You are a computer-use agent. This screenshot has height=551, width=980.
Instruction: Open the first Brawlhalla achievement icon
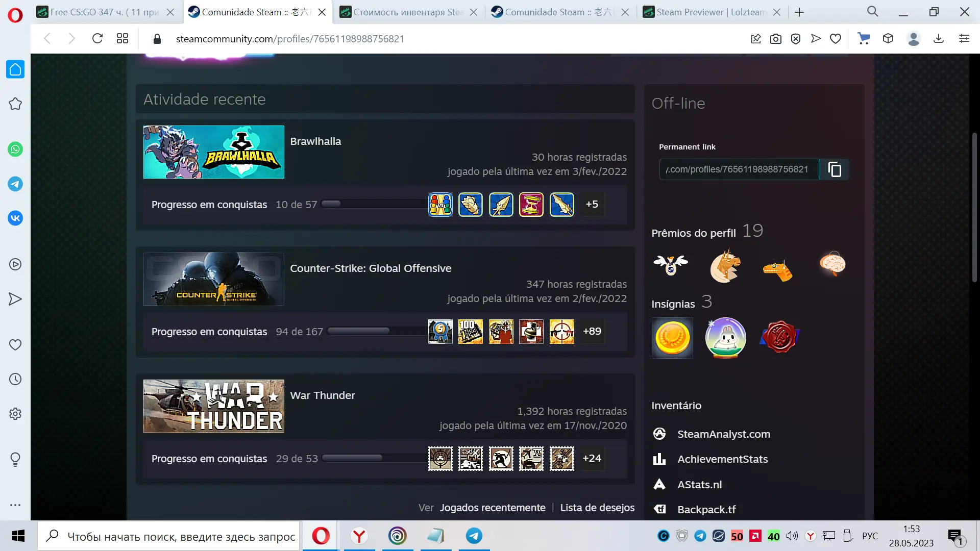click(x=440, y=205)
